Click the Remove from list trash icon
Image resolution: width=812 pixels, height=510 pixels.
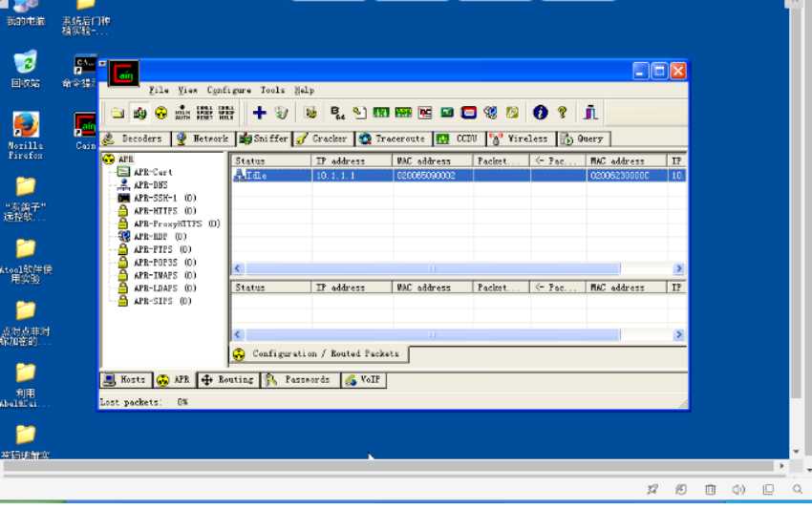[x=281, y=113]
